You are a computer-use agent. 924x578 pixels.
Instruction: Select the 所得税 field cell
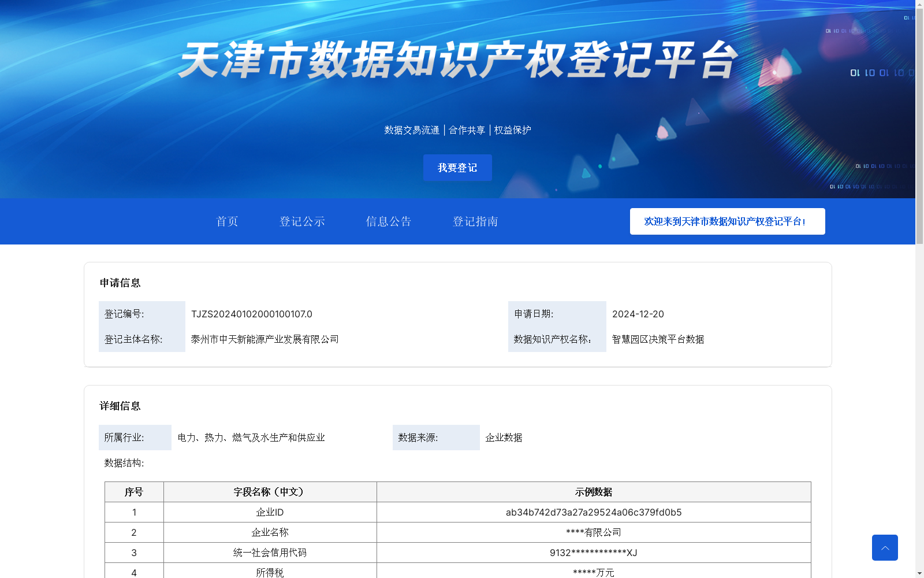(270, 571)
